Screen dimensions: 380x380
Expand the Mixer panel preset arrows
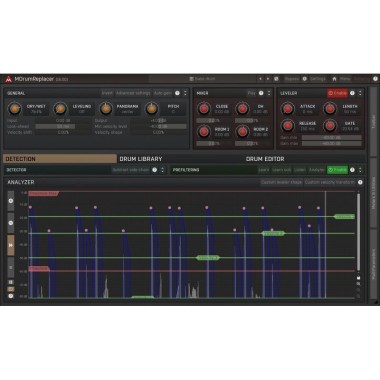(x=269, y=93)
